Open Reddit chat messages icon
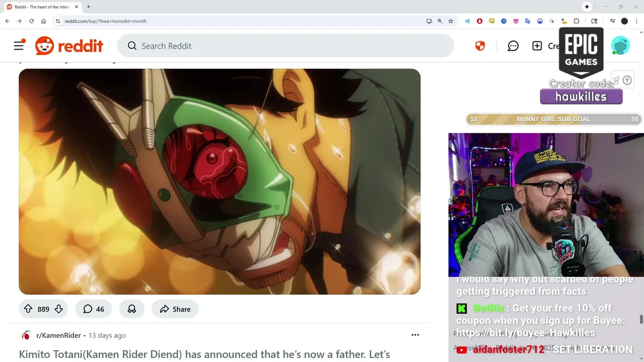Viewport: 644px width, 362px height. pyautogui.click(x=513, y=46)
